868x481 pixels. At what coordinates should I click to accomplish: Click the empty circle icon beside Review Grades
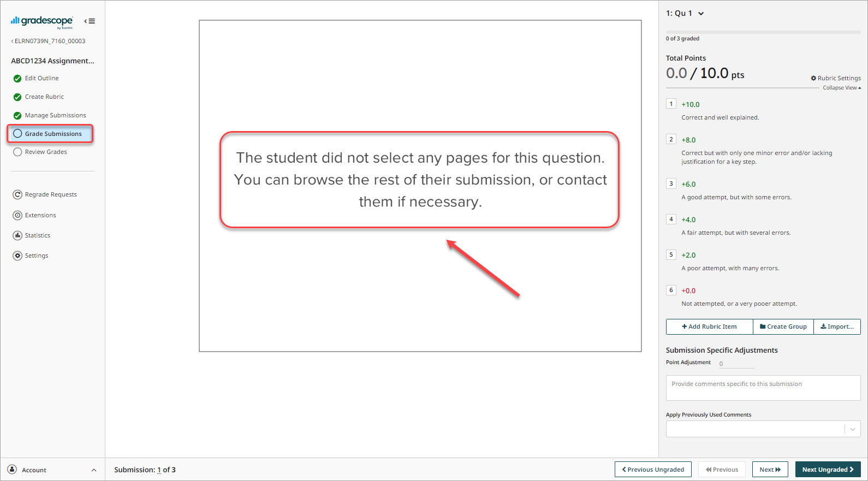point(17,152)
